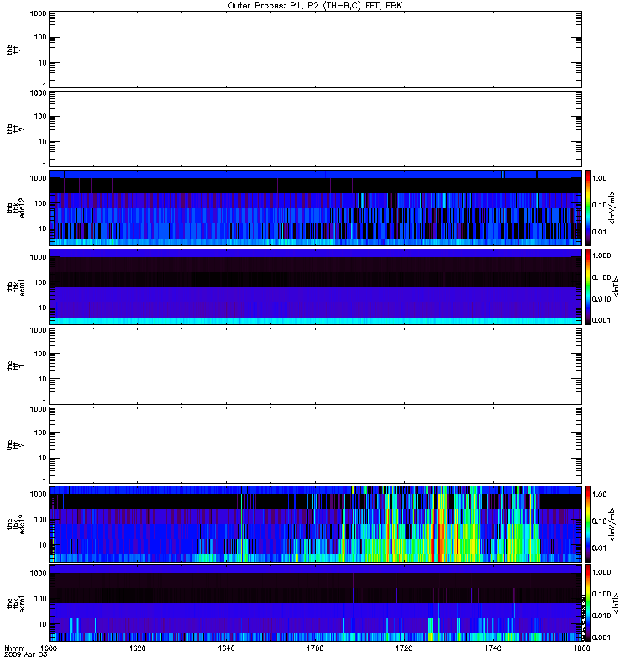630x672 pixels.
Task: Click the <|mV/m|> unit label beside thb edc12 colorbar
Action: pyautogui.click(x=612, y=207)
